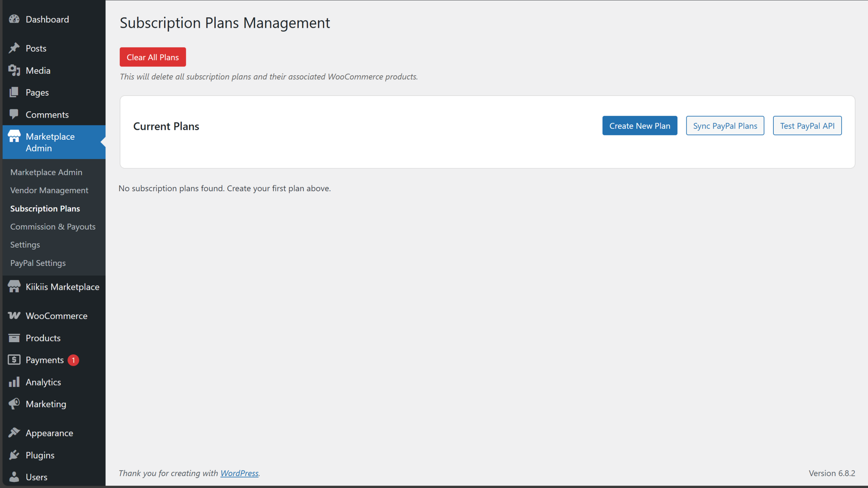Click the Posts pushpin icon
This screenshot has width=868, height=488.
[14, 48]
